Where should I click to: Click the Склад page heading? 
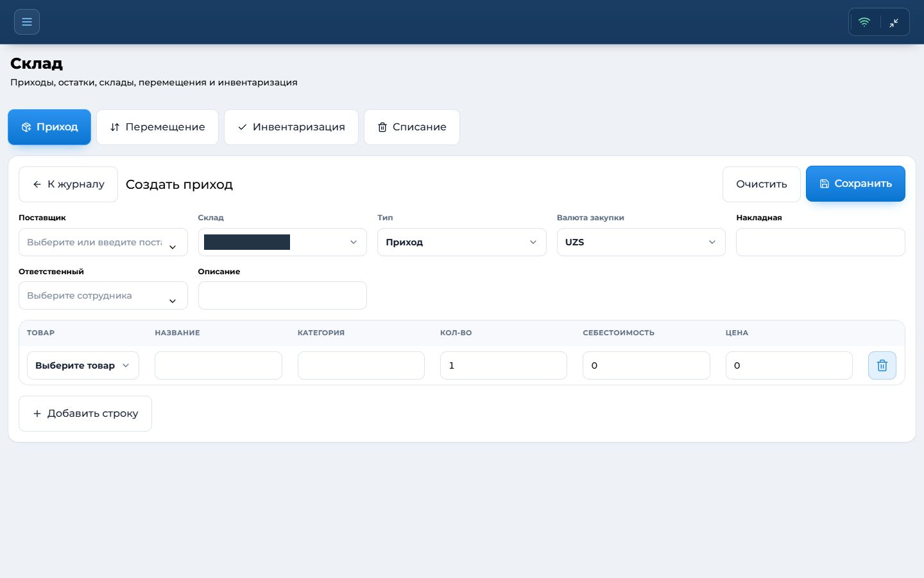click(37, 64)
